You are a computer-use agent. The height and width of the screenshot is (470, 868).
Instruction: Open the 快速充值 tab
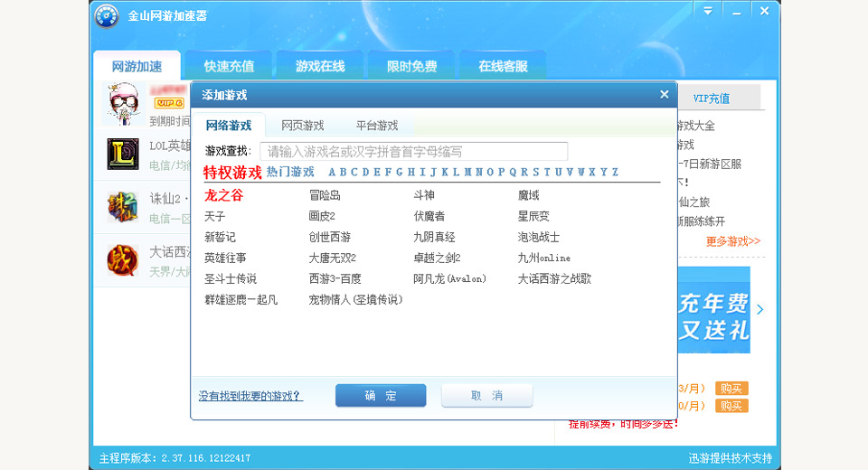[x=229, y=66]
